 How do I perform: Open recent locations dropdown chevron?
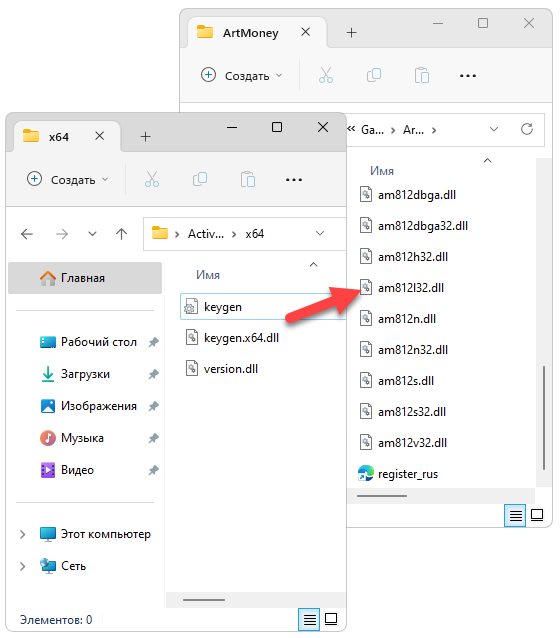[92, 234]
